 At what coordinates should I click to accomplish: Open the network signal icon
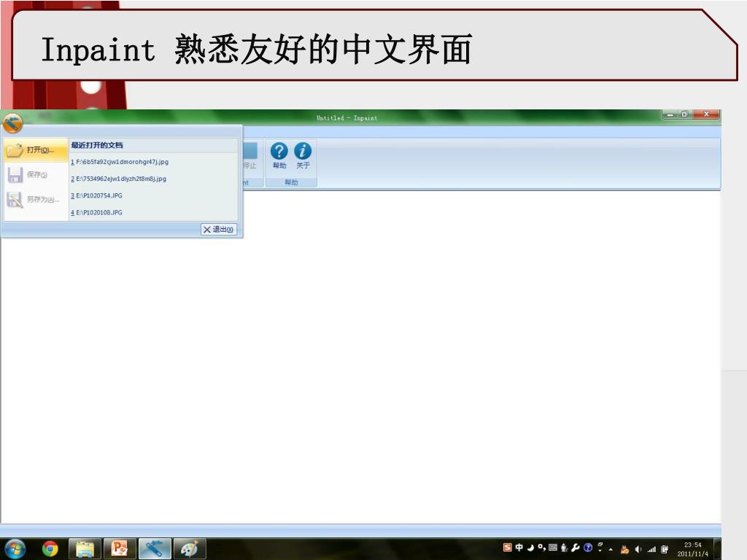(651, 550)
